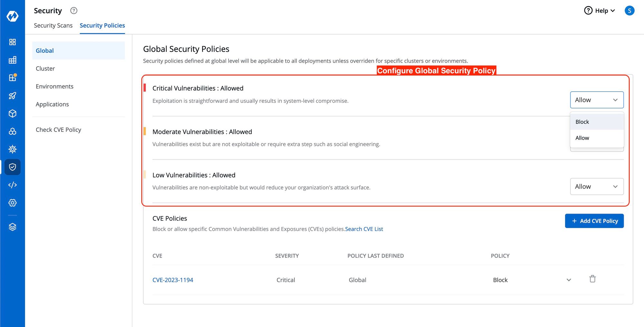
Task: Open Low Vulnerabilities Allow dropdown
Action: 597,186
